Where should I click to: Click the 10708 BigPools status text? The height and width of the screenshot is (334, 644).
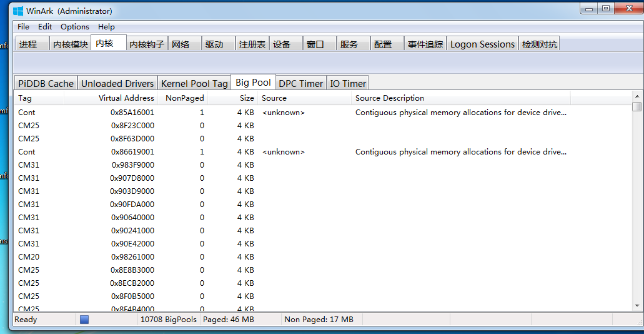(x=169, y=320)
